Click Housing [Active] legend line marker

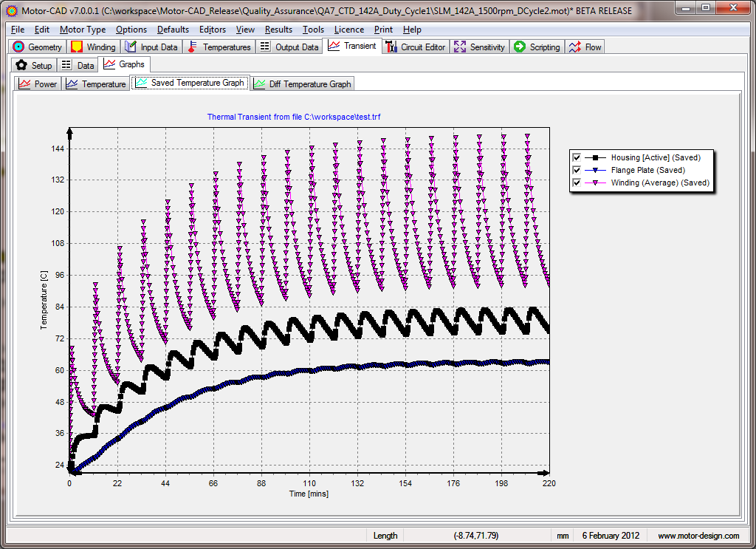pyautogui.click(x=596, y=157)
